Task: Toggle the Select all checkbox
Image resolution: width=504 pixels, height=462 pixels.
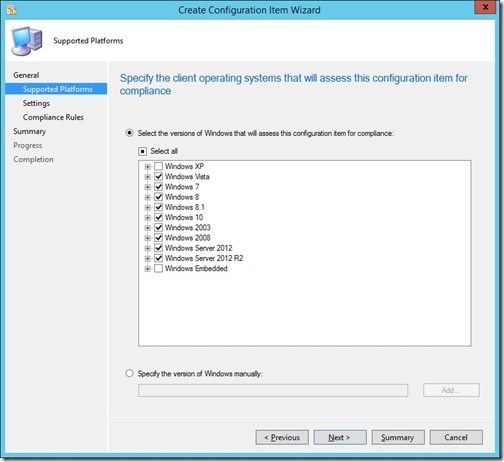Action: [x=142, y=152]
